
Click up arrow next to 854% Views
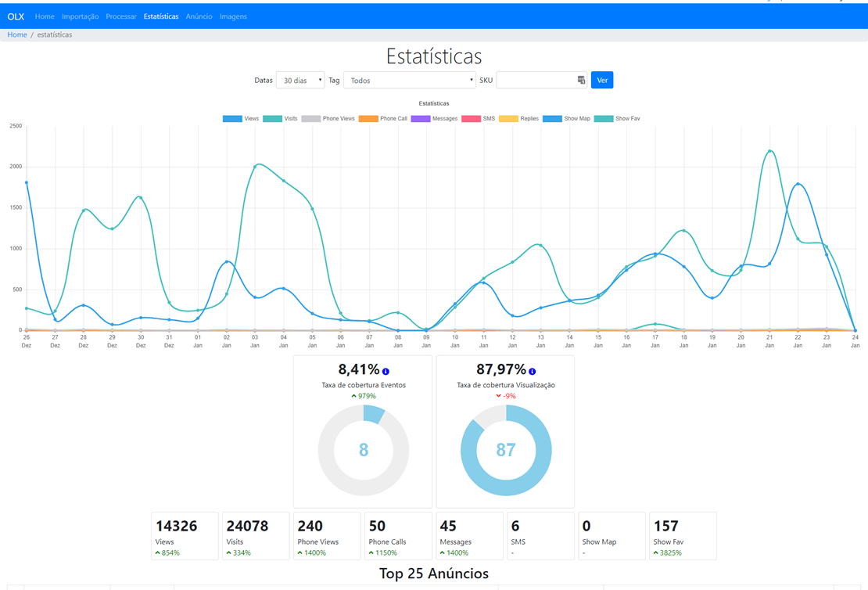click(158, 553)
